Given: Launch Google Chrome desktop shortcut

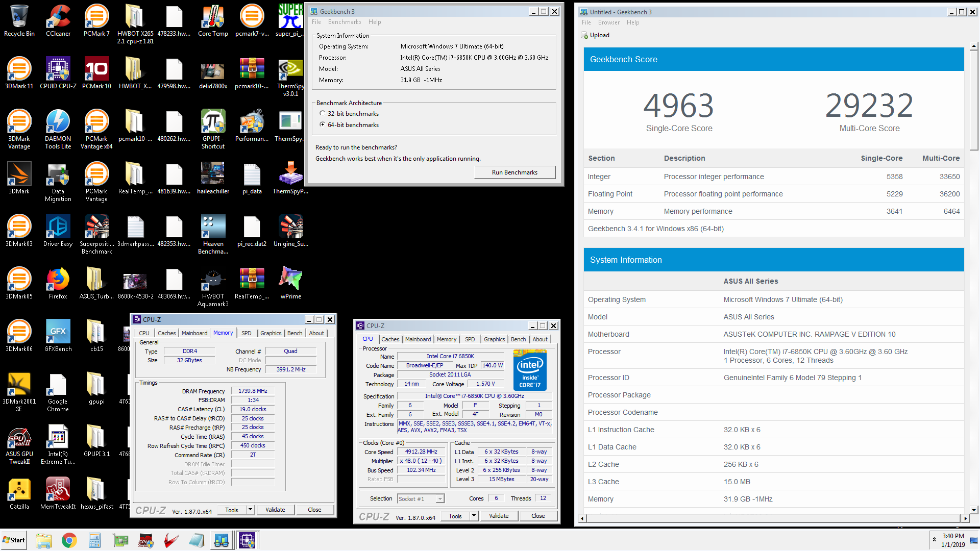Looking at the screenshot, I should (x=58, y=392).
